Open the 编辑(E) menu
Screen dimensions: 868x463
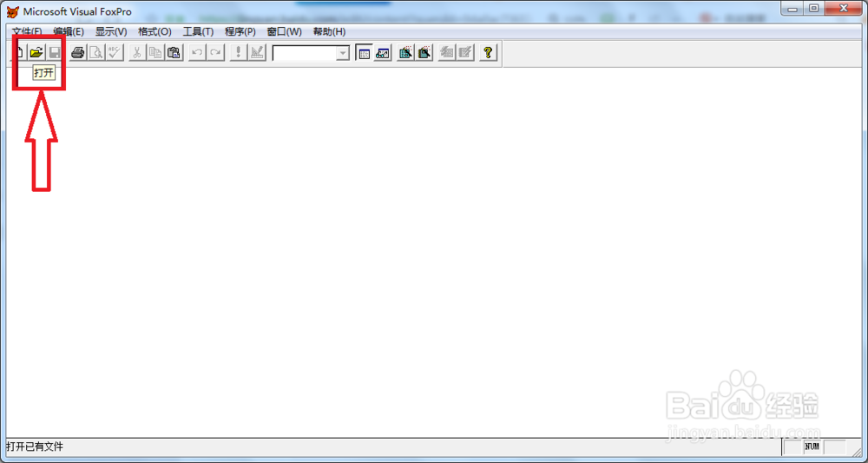point(69,31)
